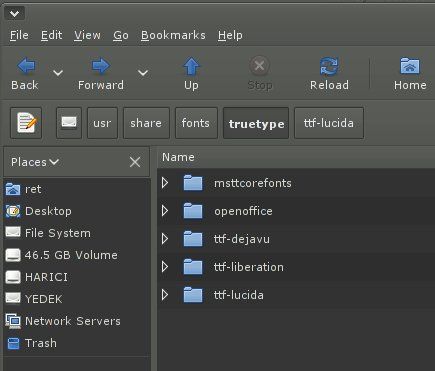Click the root filesystem drive path button

coord(69,123)
